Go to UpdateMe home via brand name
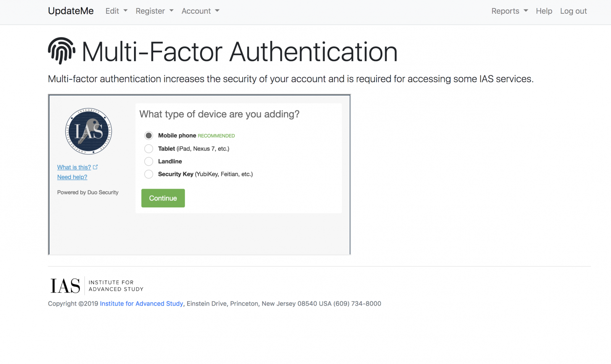 (71, 11)
